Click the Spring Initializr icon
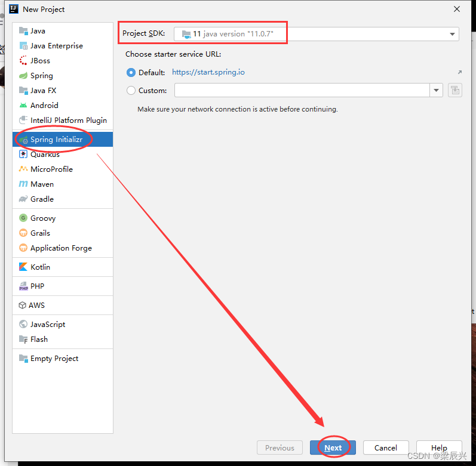Screen dimensions: 476x466 (23, 140)
